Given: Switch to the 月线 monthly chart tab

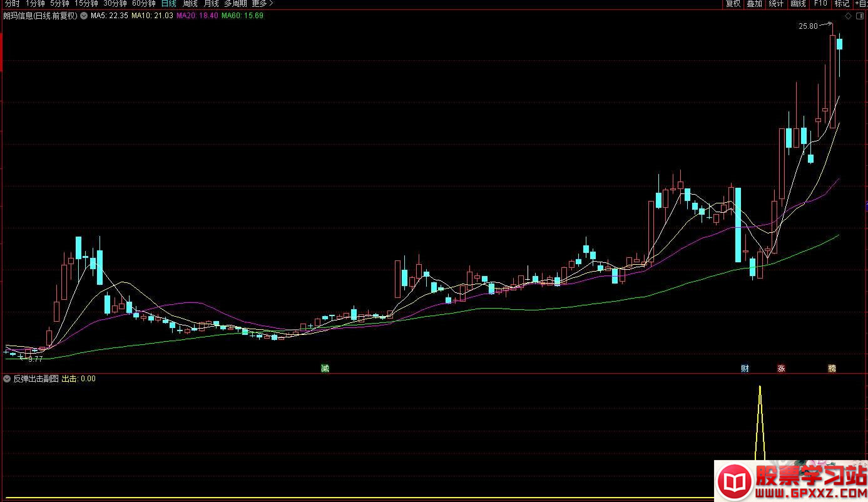Looking at the screenshot, I should pyautogui.click(x=212, y=4).
